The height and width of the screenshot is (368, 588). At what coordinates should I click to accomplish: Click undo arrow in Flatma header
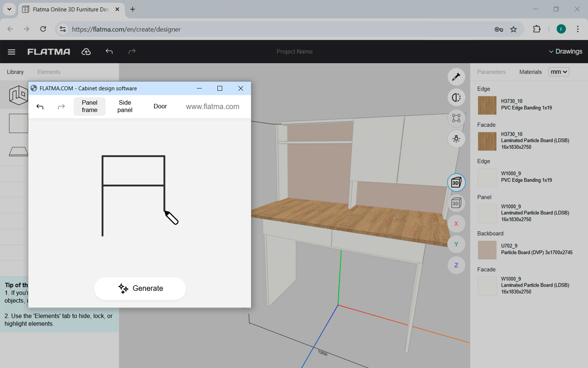click(x=109, y=52)
